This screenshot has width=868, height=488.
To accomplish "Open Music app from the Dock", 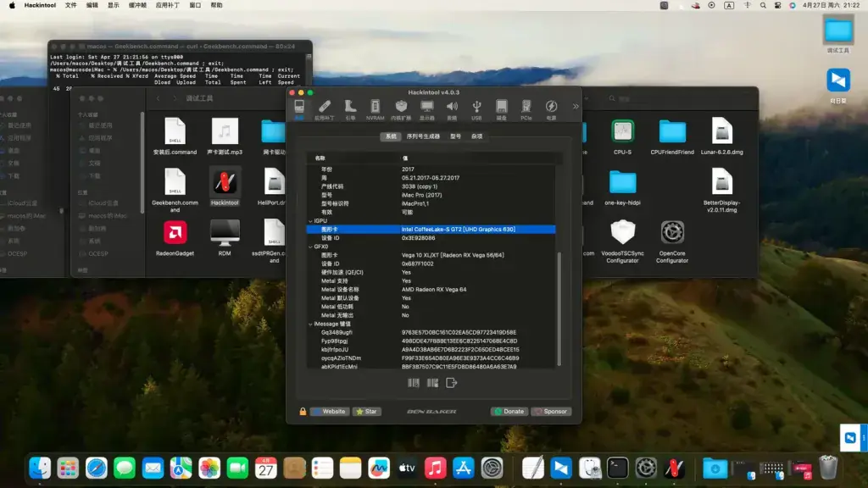I will pyautogui.click(x=435, y=468).
